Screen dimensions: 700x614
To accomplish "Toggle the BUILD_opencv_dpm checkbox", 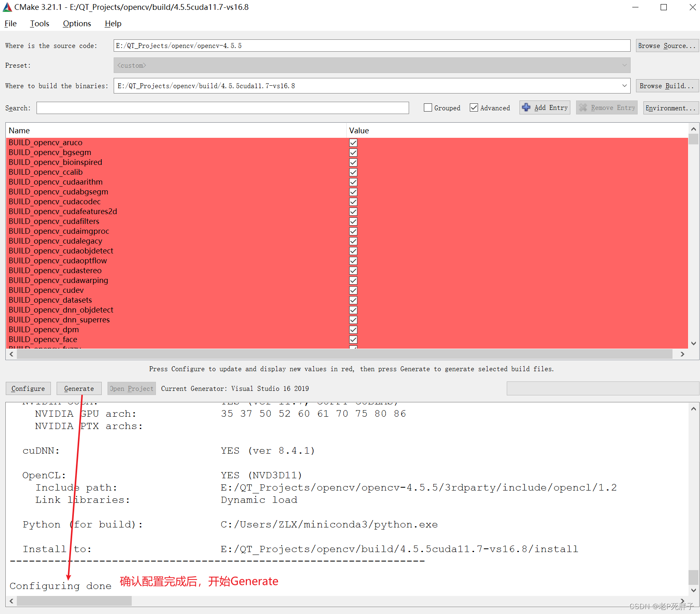I will (x=353, y=329).
